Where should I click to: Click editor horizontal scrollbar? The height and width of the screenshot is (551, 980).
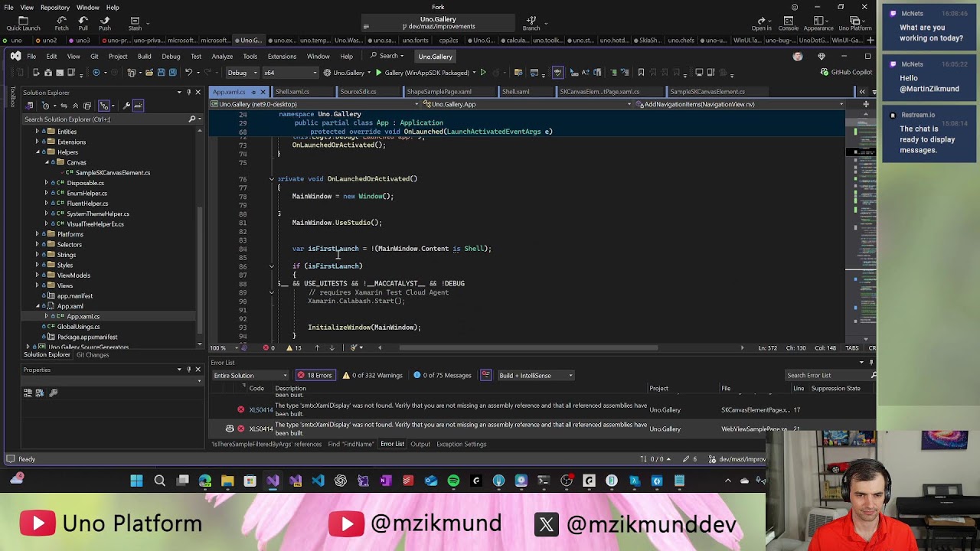tap(528, 348)
